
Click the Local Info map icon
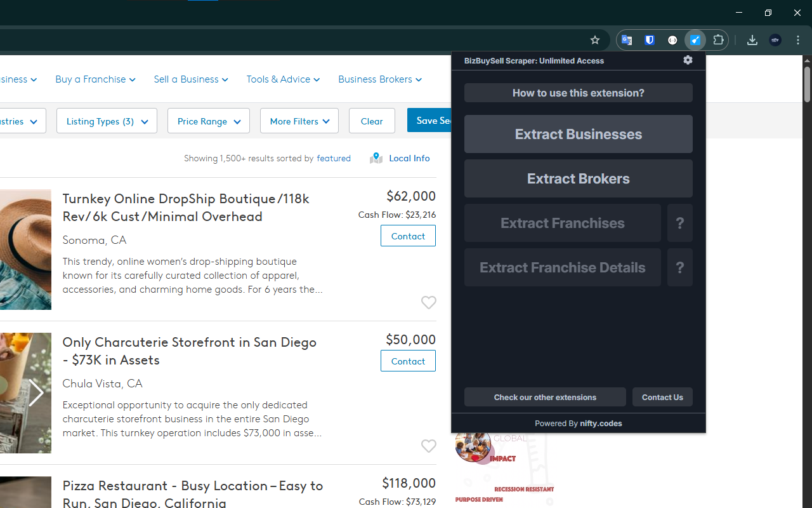point(376,158)
